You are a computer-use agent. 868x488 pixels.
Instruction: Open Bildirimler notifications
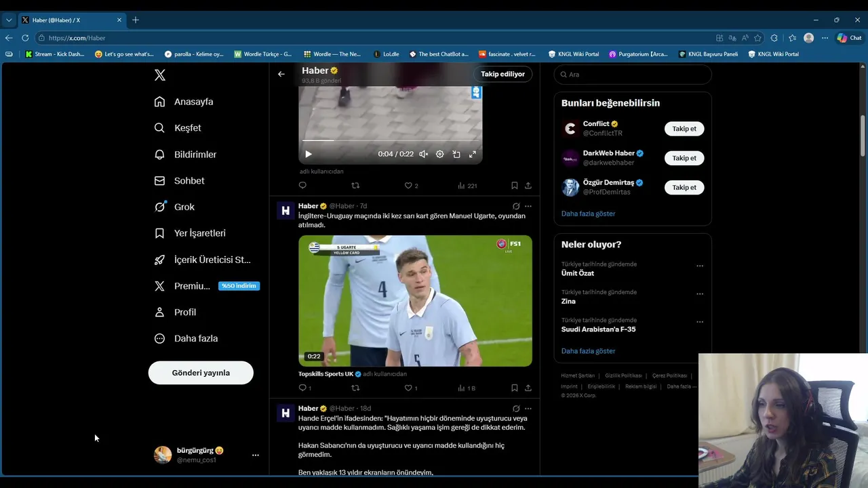click(x=186, y=155)
